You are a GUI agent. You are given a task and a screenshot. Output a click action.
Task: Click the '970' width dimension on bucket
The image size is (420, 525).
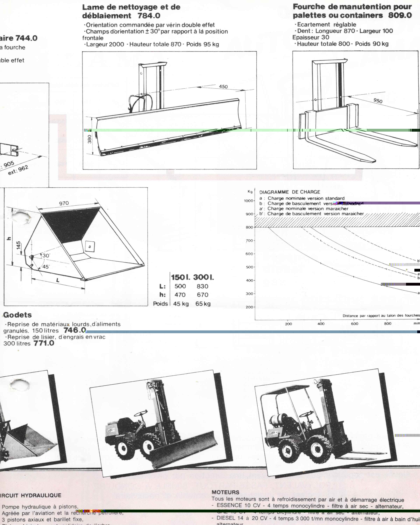[64, 203]
